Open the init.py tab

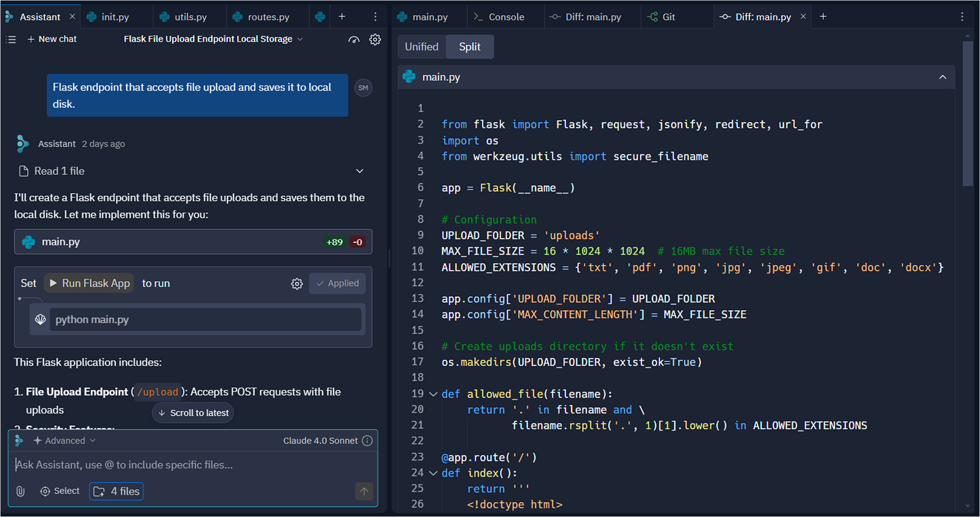tap(115, 17)
